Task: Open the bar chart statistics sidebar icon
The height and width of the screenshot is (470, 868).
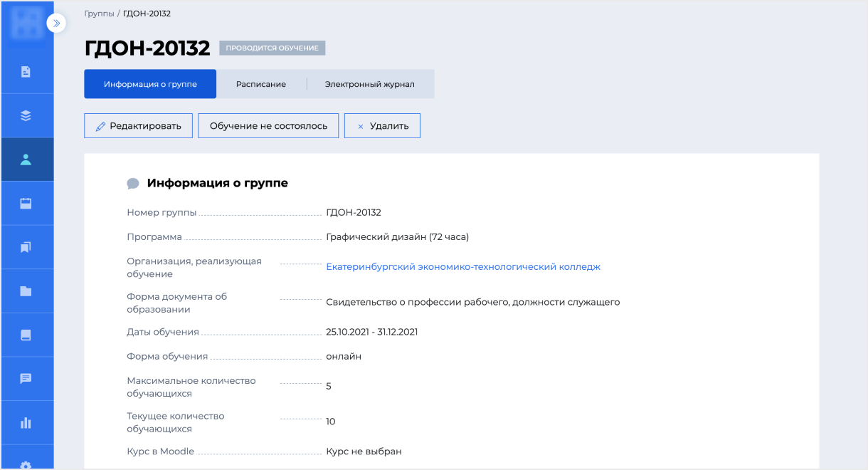Action: (26, 422)
